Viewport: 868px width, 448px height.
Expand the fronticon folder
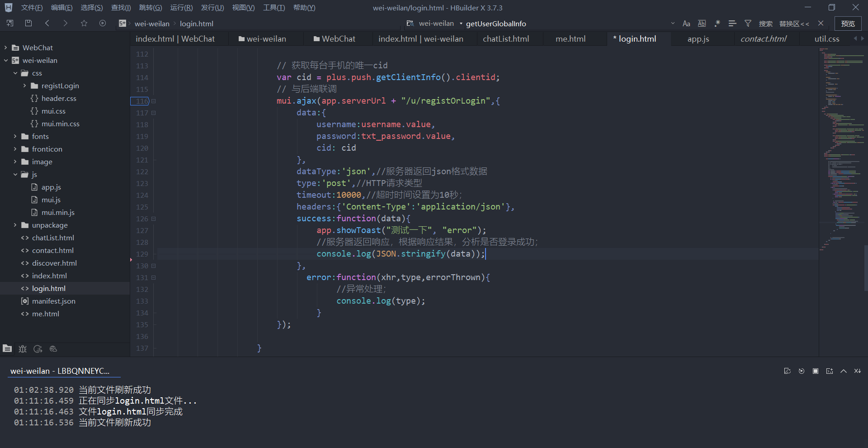pos(15,149)
